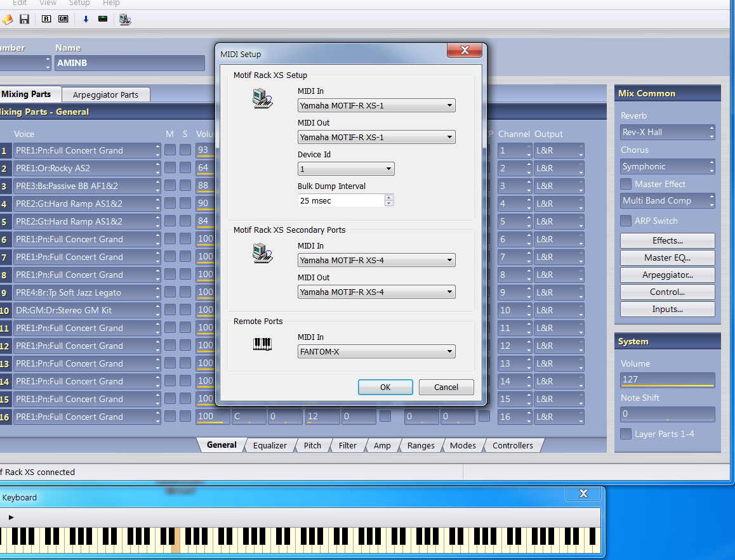This screenshot has height=560, width=735.
Task: Click the R toolbar icon
Action: coord(46,19)
